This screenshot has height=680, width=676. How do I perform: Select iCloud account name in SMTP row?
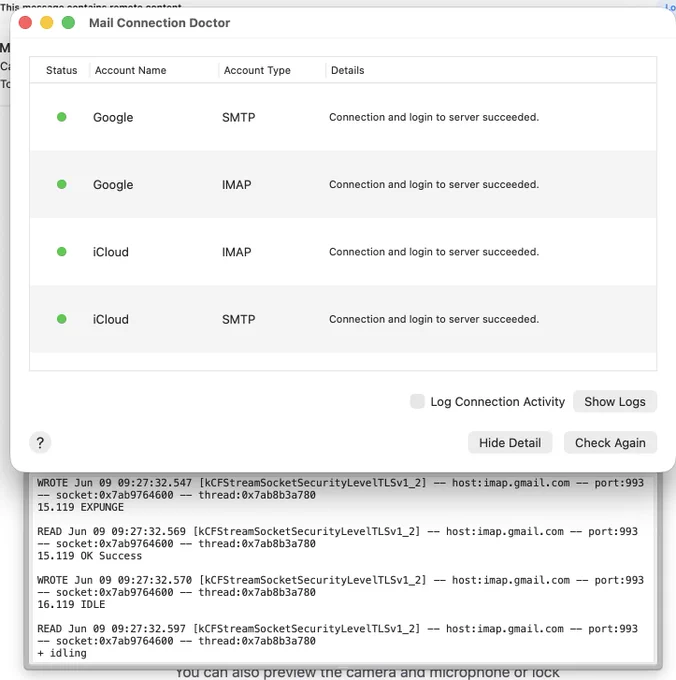pos(111,320)
